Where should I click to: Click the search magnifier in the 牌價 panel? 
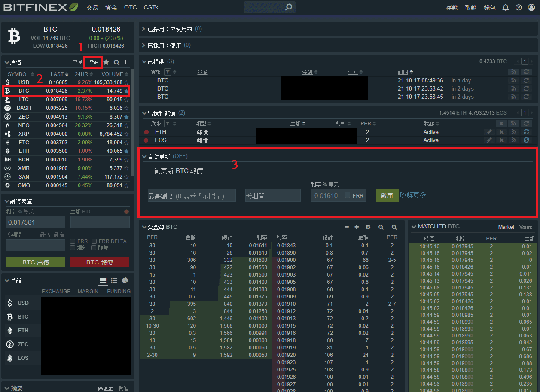[x=116, y=62]
